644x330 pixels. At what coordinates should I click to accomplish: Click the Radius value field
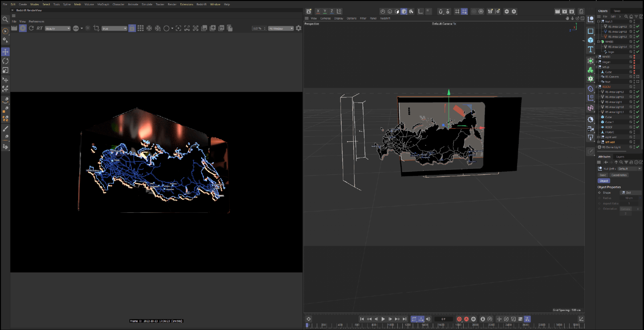coord(629,198)
